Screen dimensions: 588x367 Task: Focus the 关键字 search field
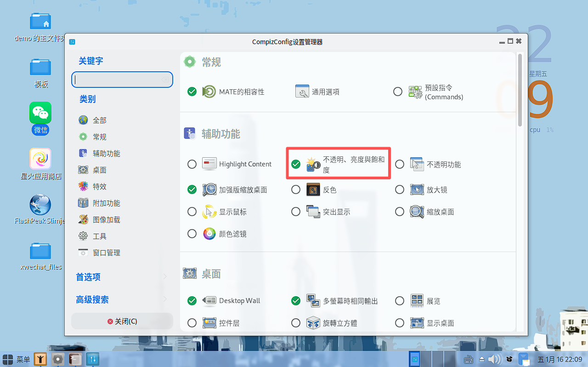pos(122,80)
